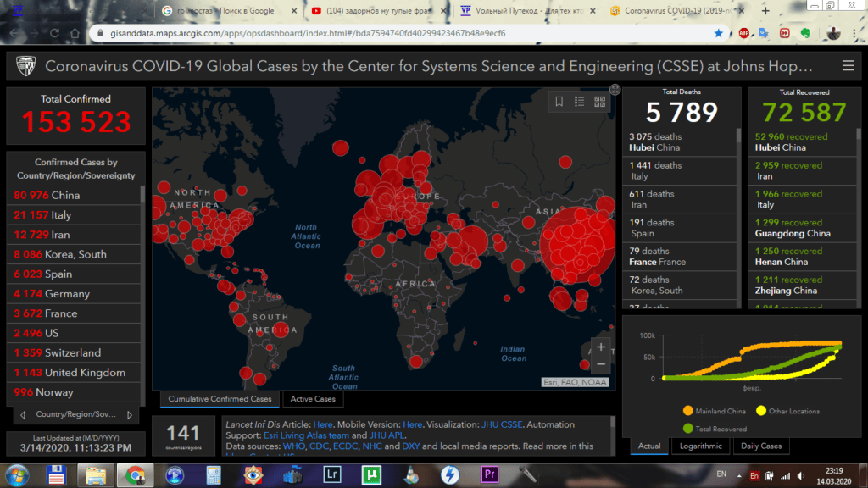Open the Windows Start menu

[x=17, y=474]
